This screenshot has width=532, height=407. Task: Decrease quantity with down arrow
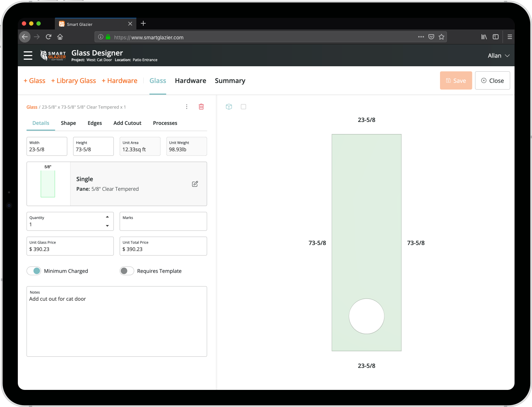pos(107,226)
